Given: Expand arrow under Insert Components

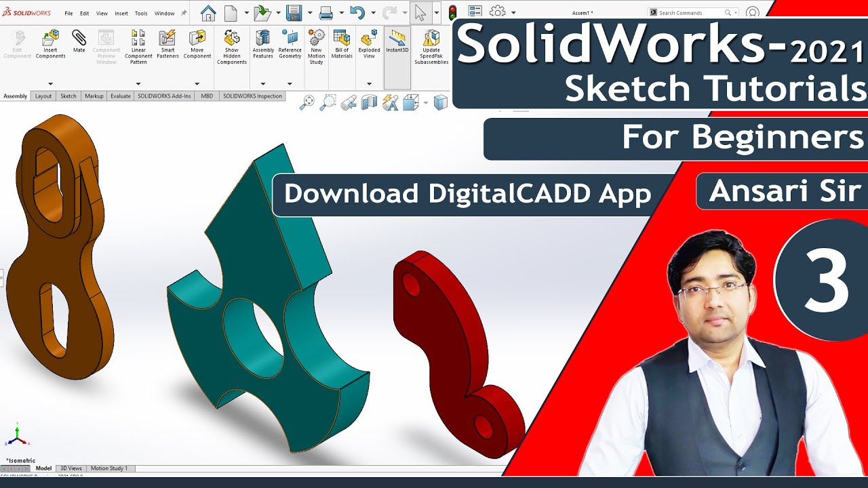Looking at the screenshot, I should click(51, 84).
